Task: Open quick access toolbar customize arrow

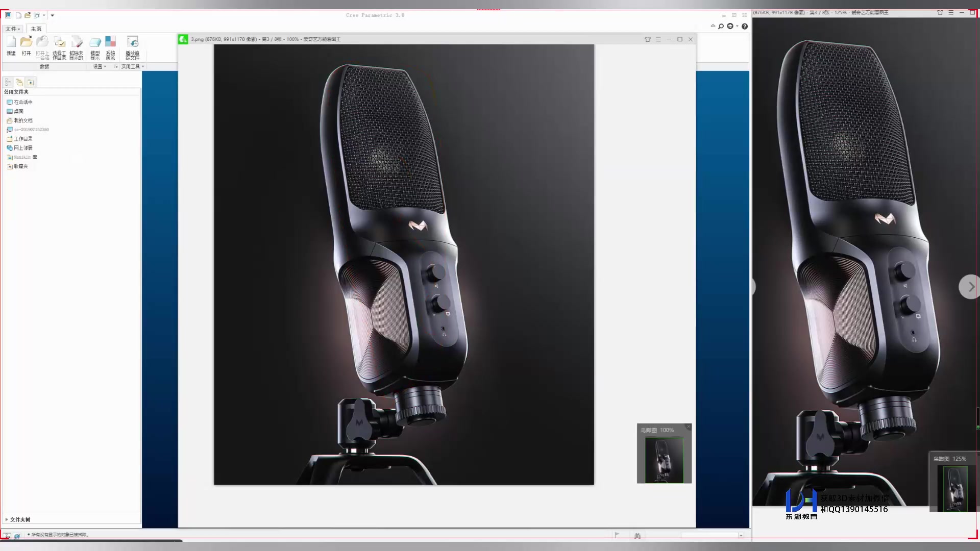Action: [52, 15]
